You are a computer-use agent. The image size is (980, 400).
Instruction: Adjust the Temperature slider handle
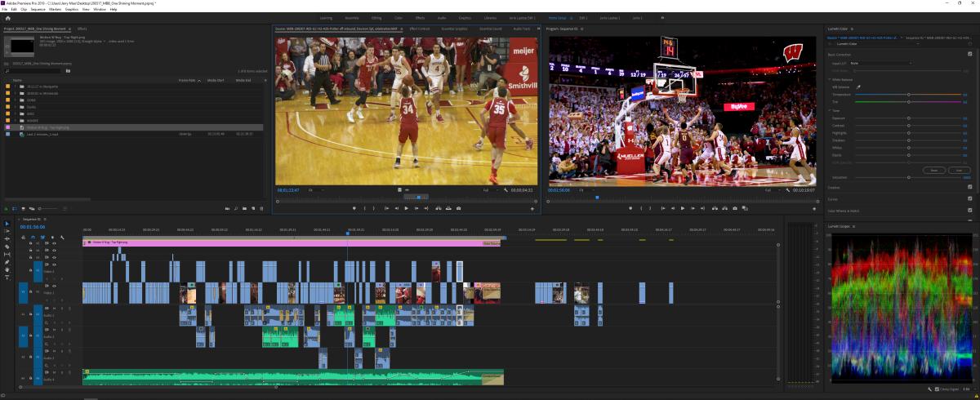click(908, 95)
